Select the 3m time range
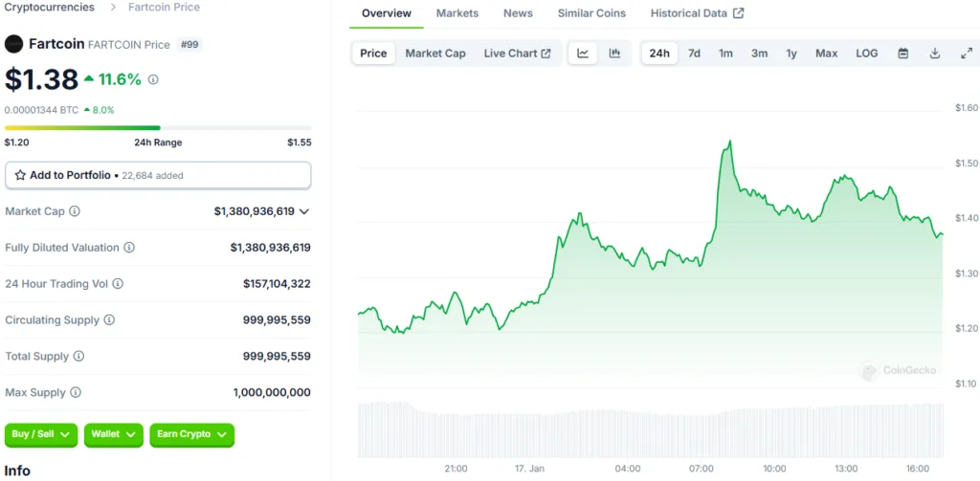 tap(759, 54)
